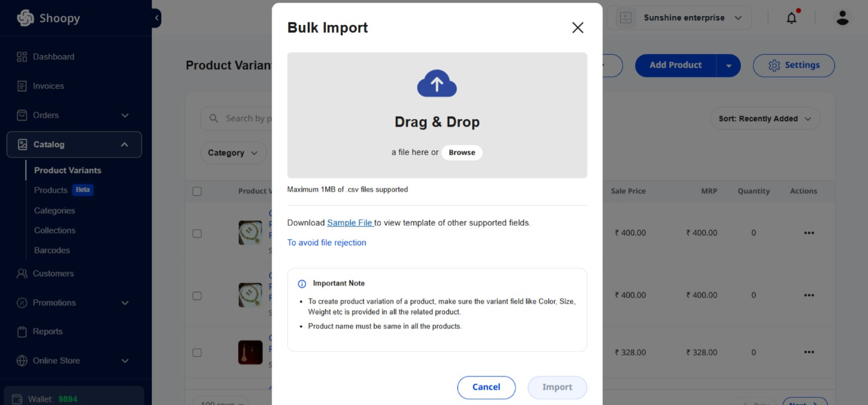Select the Invoices sidebar icon
The width and height of the screenshot is (868, 405).
pyautogui.click(x=22, y=86)
